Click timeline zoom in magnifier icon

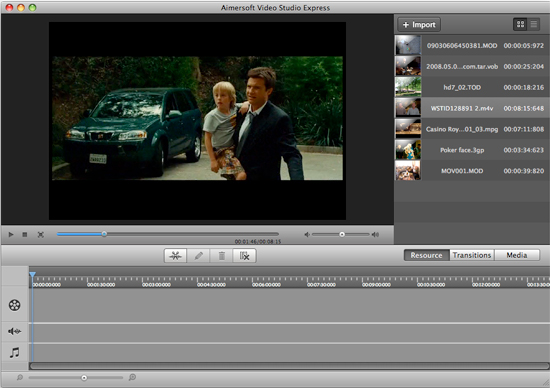pyautogui.click(x=132, y=377)
